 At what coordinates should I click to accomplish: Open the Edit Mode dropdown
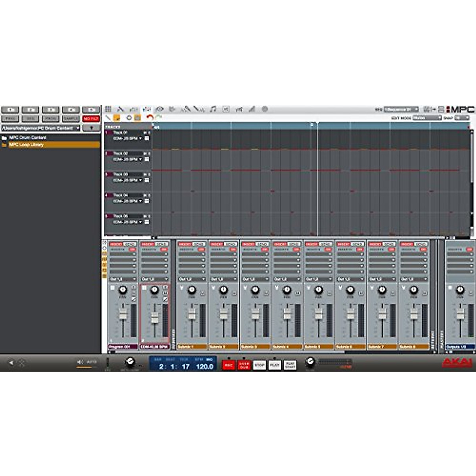tap(427, 118)
